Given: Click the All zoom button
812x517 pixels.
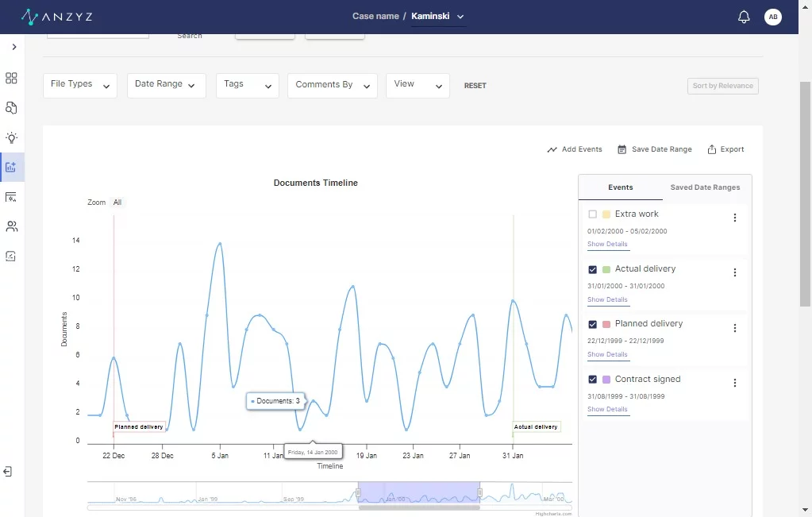Looking at the screenshot, I should coord(117,203).
